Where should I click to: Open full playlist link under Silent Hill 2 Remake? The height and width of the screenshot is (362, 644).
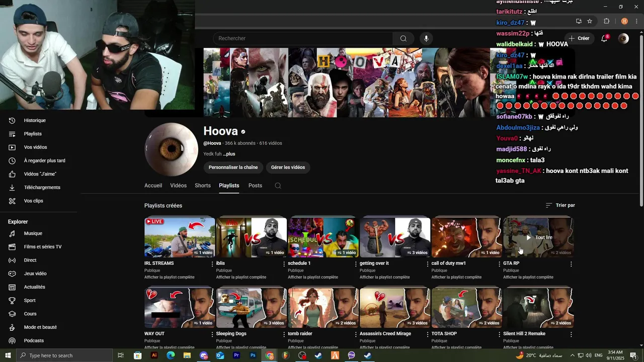pos(528,347)
